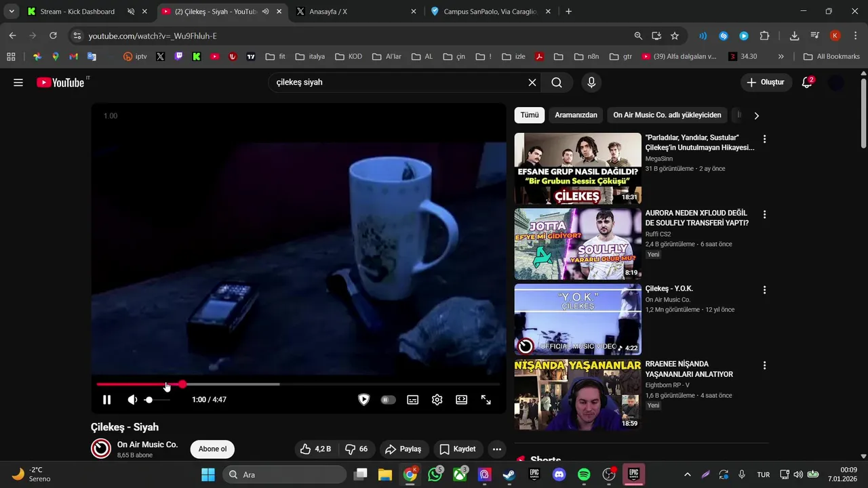Open options for Parladılar, Yandılar video
This screenshot has width=868, height=488.
[764, 139]
